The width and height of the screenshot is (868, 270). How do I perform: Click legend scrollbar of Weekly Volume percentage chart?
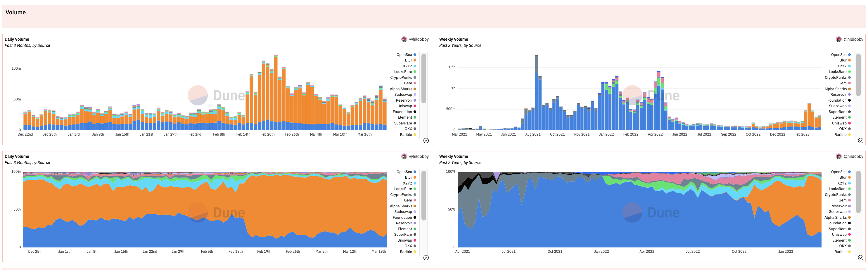point(858,195)
